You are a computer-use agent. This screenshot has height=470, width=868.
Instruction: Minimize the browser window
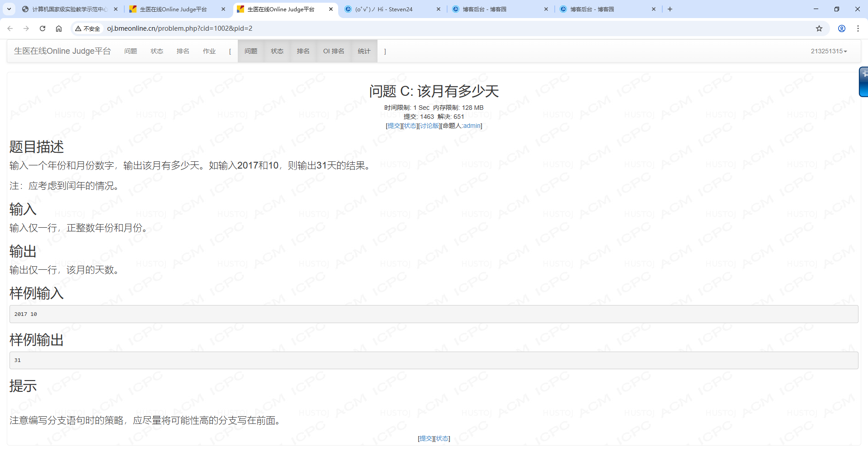click(x=816, y=9)
